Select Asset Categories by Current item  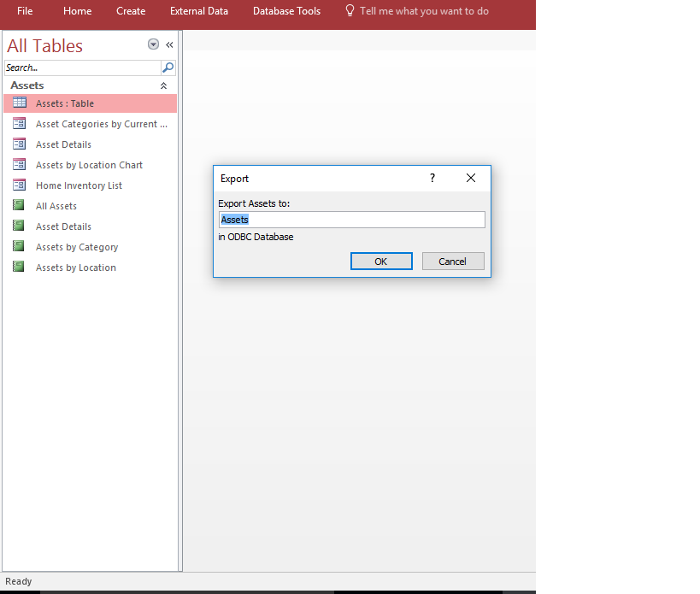click(91, 124)
